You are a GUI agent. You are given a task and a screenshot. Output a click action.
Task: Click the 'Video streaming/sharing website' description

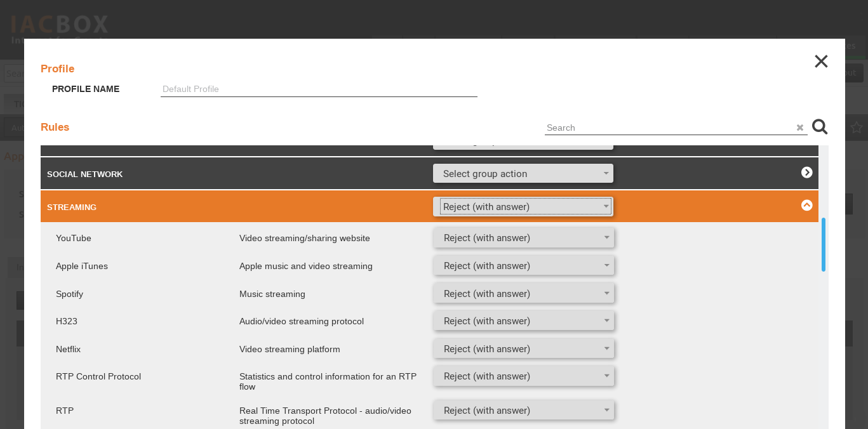pos(305,238)
